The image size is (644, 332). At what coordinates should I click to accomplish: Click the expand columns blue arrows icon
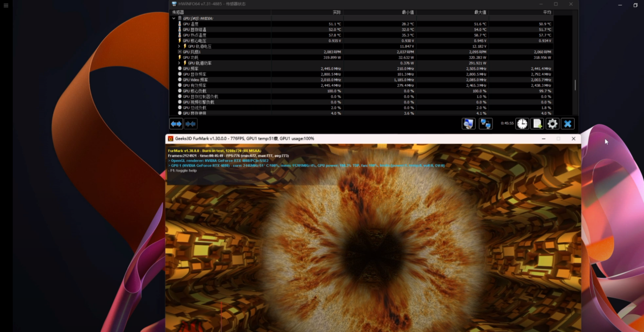[x=176, y=124]
